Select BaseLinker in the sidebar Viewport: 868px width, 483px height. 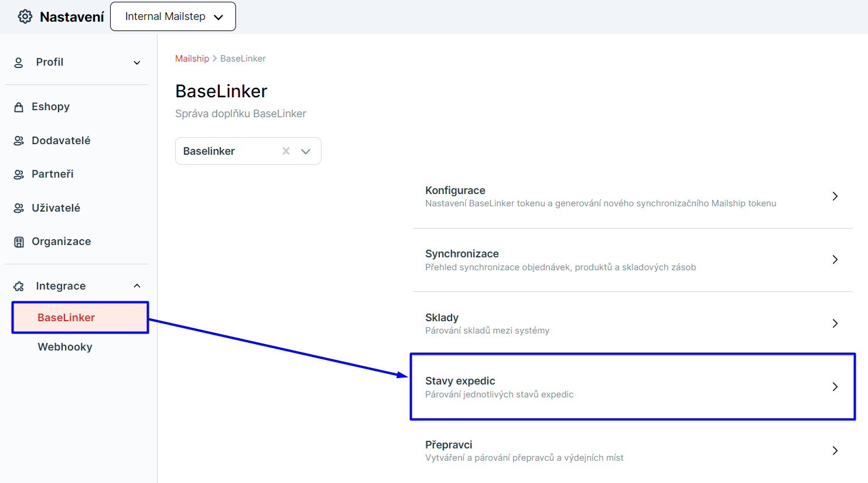pos(66,318)
